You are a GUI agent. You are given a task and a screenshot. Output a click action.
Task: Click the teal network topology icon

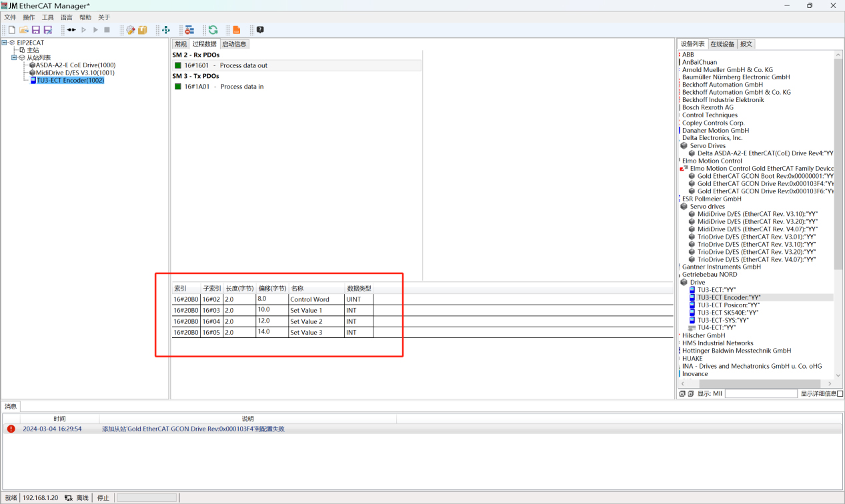tap(166, 30)
